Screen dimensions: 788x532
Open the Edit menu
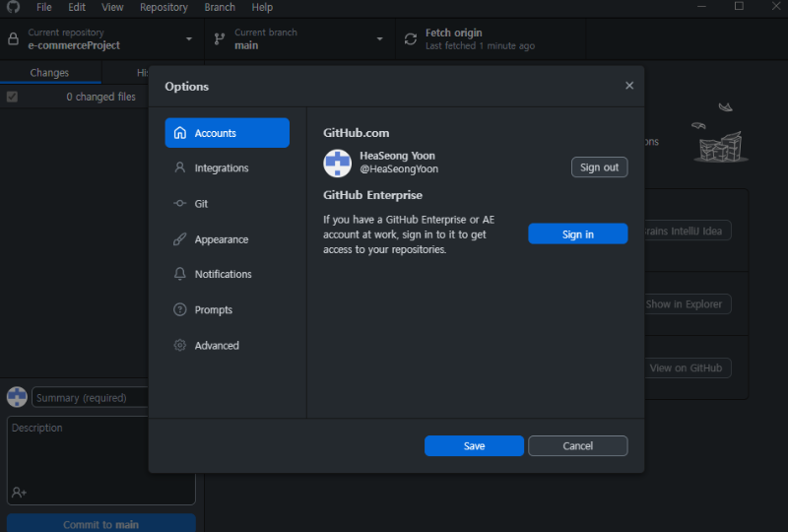(x=77, y=7)
